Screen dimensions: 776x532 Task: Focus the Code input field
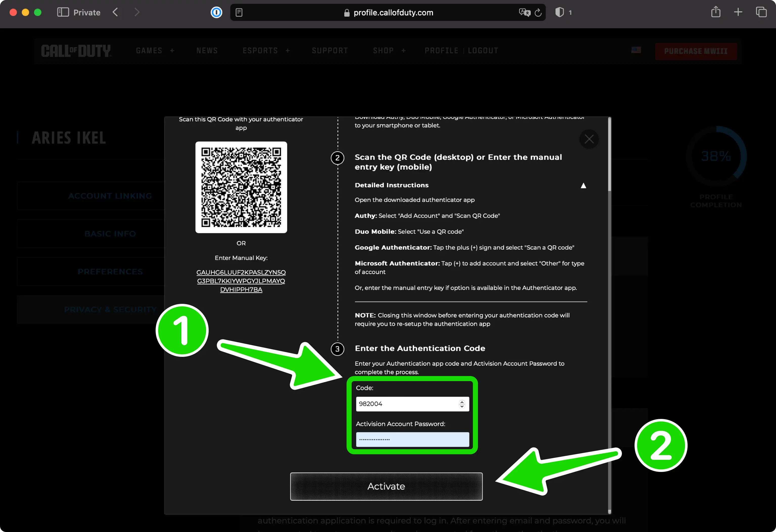(x=412, y=404)
